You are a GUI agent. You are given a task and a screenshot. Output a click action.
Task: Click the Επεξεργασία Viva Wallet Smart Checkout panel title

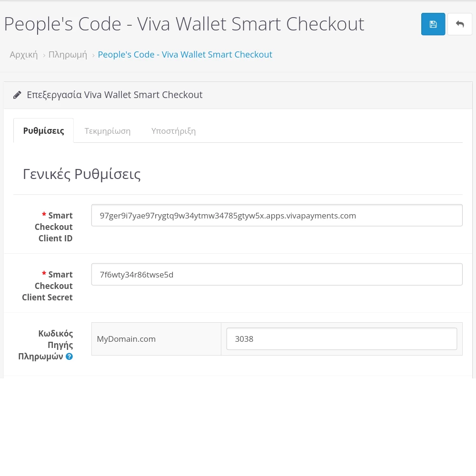[x=115, y=95]
